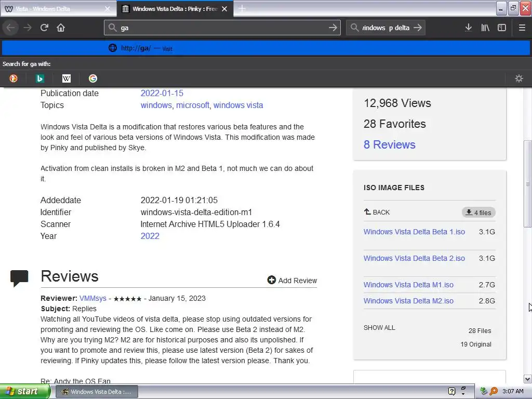
Task: Open the 2022 year link
Action: (x=150, y=236)
